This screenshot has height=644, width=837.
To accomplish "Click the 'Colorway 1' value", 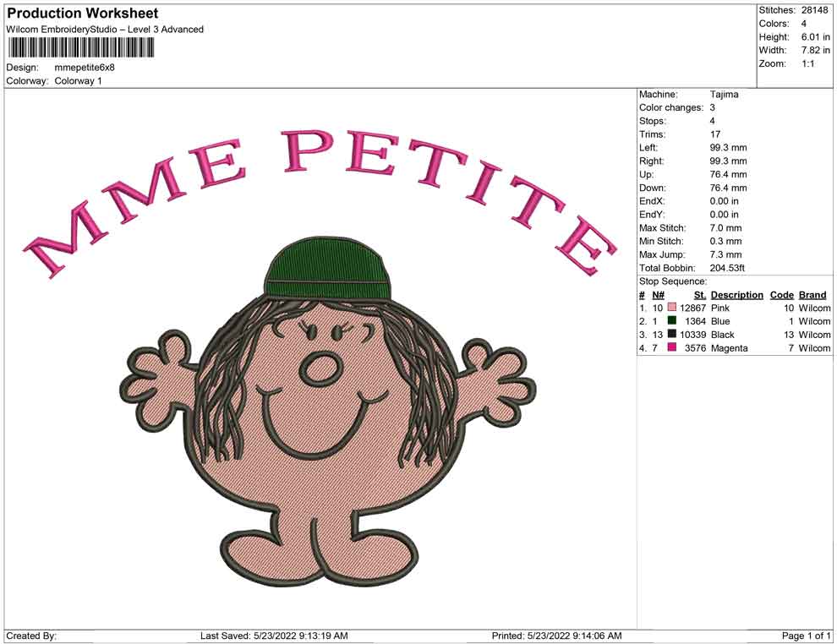I will pos(78,81).
